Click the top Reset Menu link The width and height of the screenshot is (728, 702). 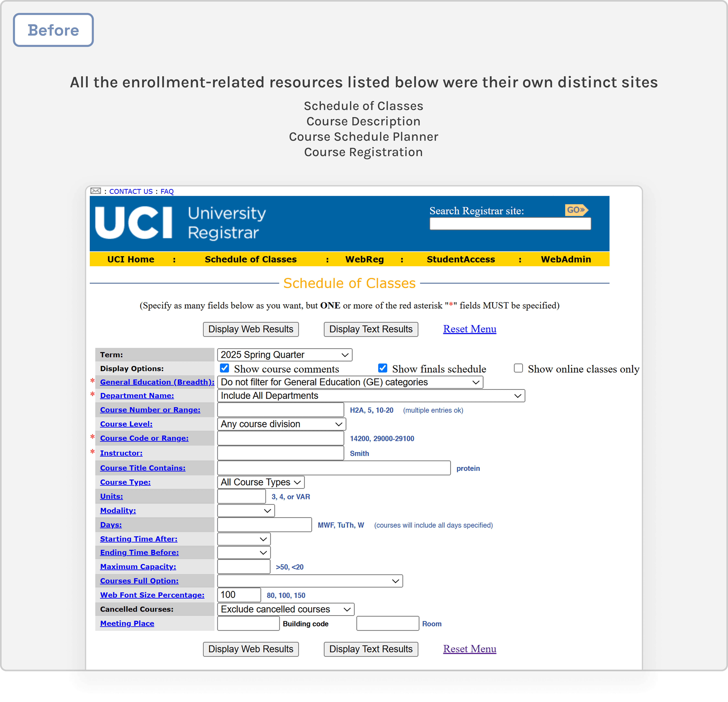[469, 329]
